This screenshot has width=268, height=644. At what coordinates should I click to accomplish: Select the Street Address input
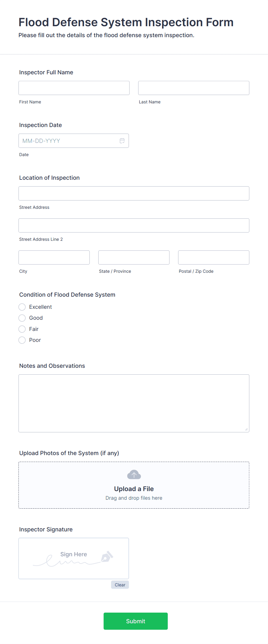pyautogui.click(x=134, y=194)
